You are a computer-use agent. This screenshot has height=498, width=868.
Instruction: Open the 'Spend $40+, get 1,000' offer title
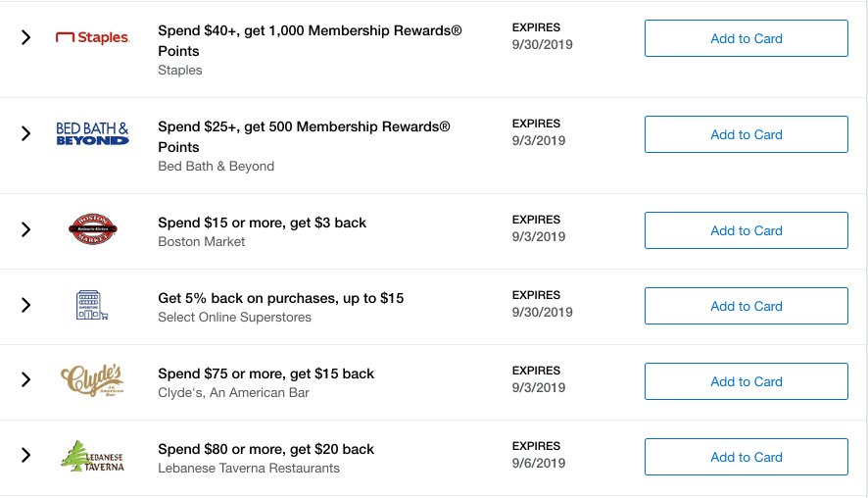tap(309, 40)
